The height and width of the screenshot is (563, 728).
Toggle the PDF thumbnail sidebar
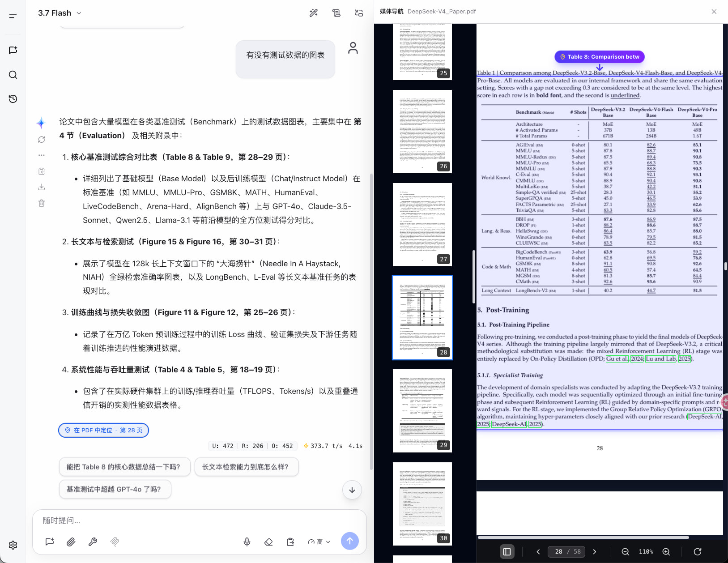click(507, 552)
